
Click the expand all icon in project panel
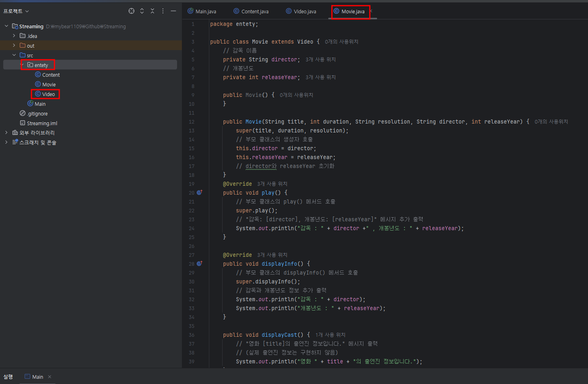142,11
